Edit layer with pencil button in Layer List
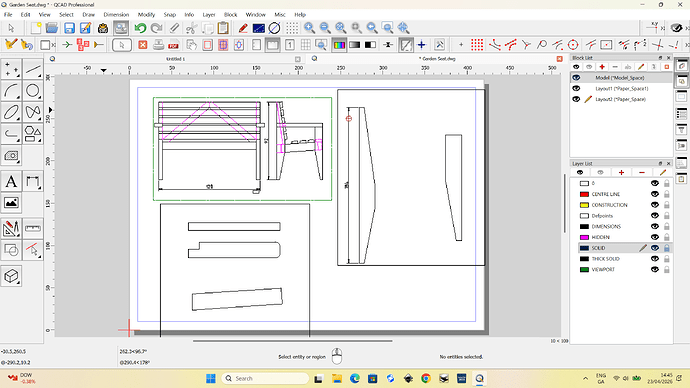This screenshot has height=388, width=690. pyautogui.click(x=663, y=172)
